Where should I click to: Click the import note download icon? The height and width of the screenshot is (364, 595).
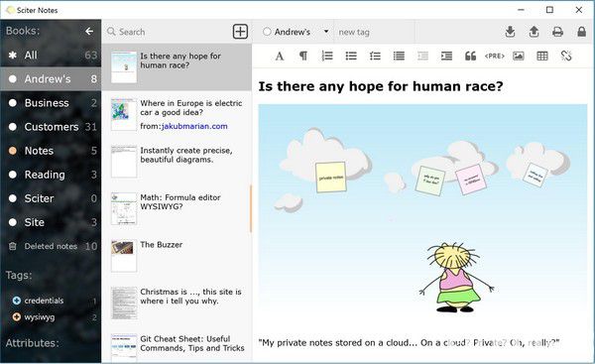[x=511, y=32]
